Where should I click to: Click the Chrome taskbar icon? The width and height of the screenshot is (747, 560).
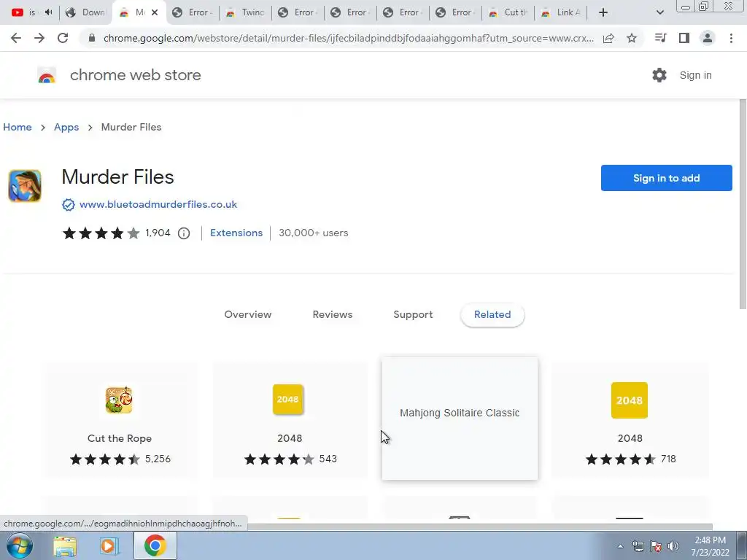(155, 545)
